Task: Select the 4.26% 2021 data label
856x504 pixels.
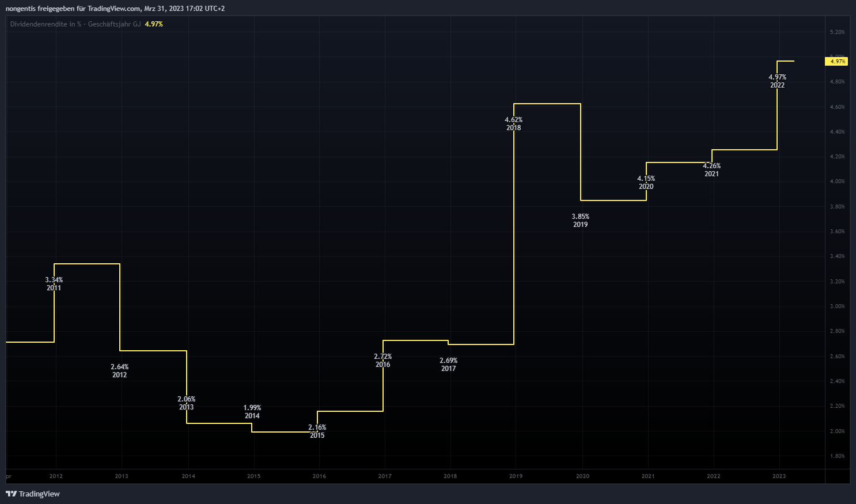Action: pos(711,170)
